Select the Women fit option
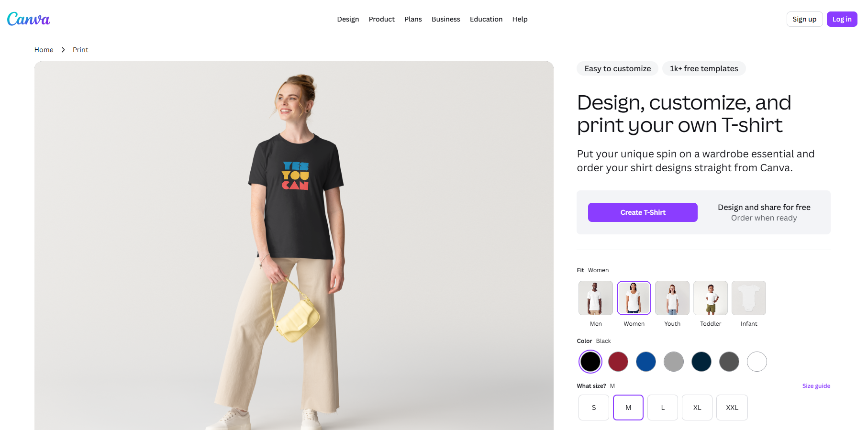Viewport: 868px width, 430px height. point(634,298)
